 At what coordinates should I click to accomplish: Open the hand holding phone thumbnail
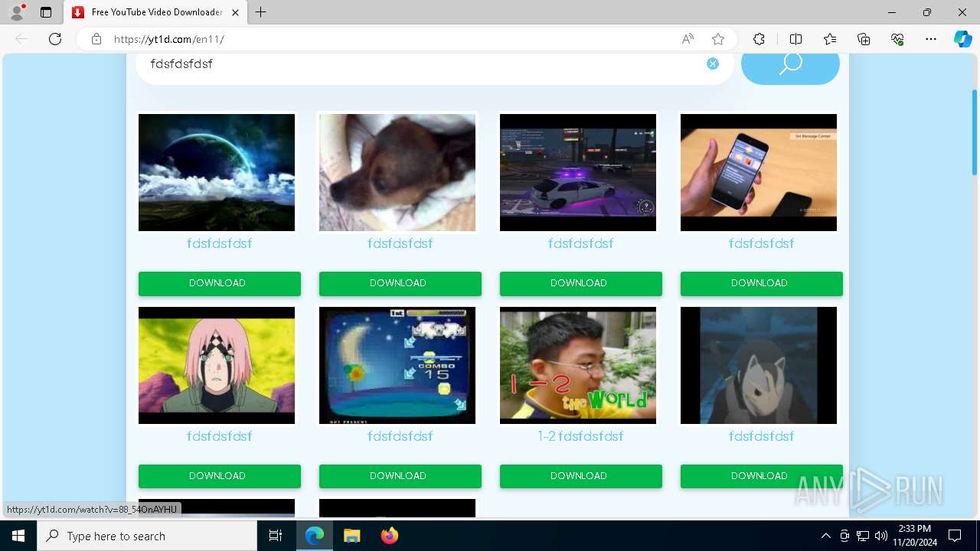(759, 172)
